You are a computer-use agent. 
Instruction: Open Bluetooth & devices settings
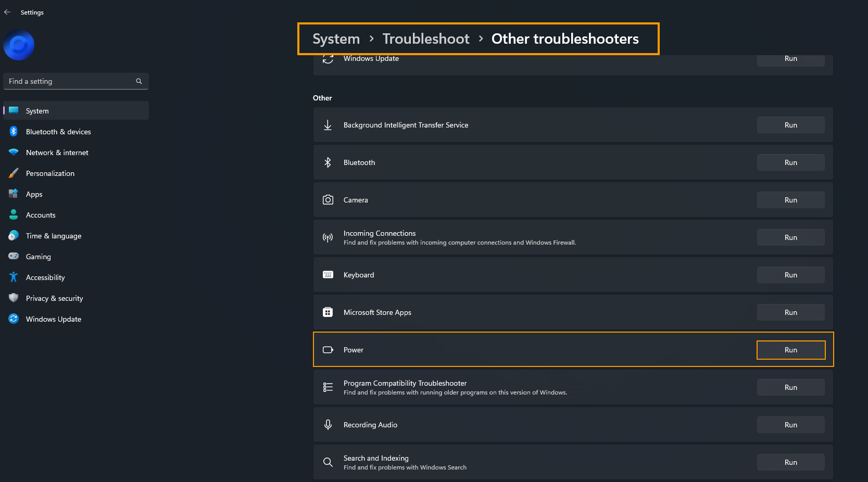pos(76,132)
